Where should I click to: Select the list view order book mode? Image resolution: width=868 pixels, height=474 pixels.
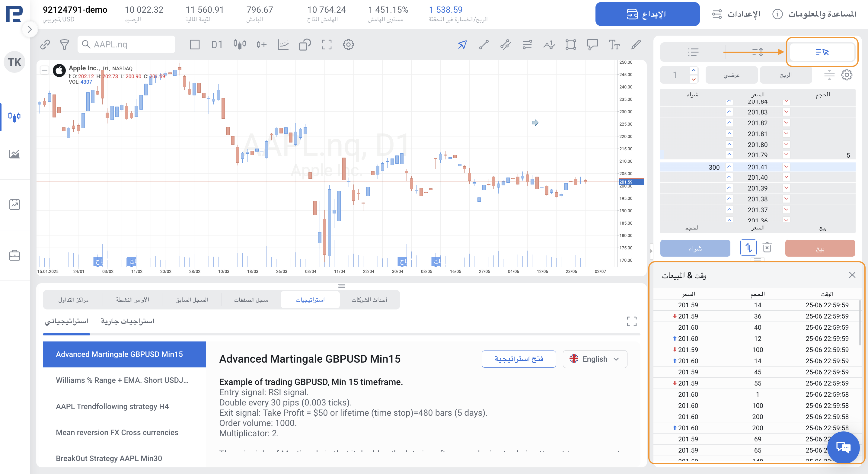pos(693,52)
